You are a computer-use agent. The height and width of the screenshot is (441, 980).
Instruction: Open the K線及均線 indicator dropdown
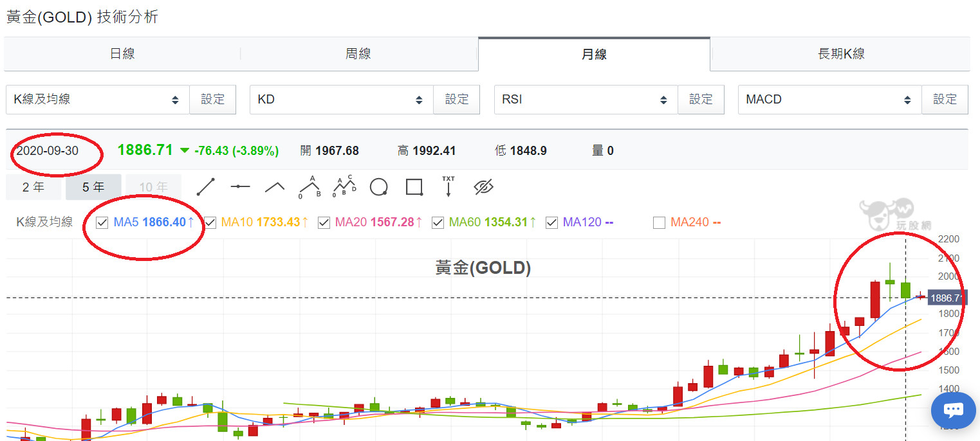tap(97, 100)
